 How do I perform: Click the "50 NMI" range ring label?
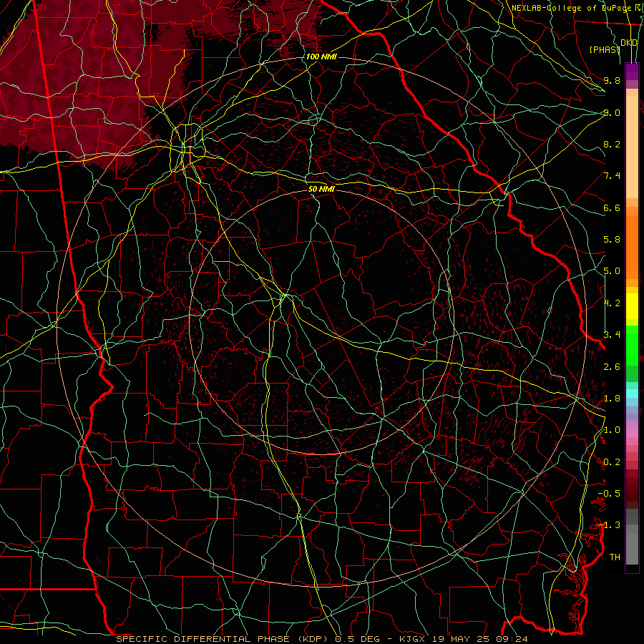coord(321,189)
